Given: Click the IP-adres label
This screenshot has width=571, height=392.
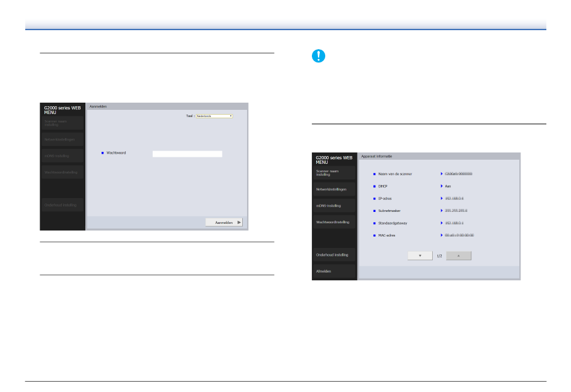Looking at the screenshot, I should tap(385, 199).
